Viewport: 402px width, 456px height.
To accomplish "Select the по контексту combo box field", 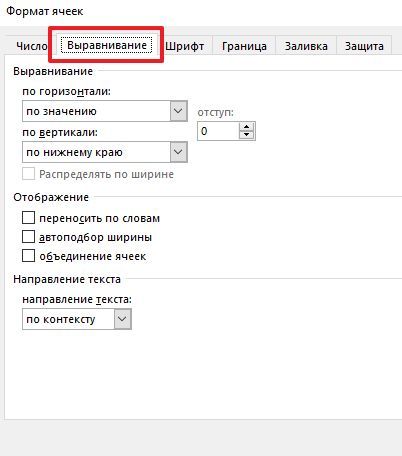I will coord(77,319).
